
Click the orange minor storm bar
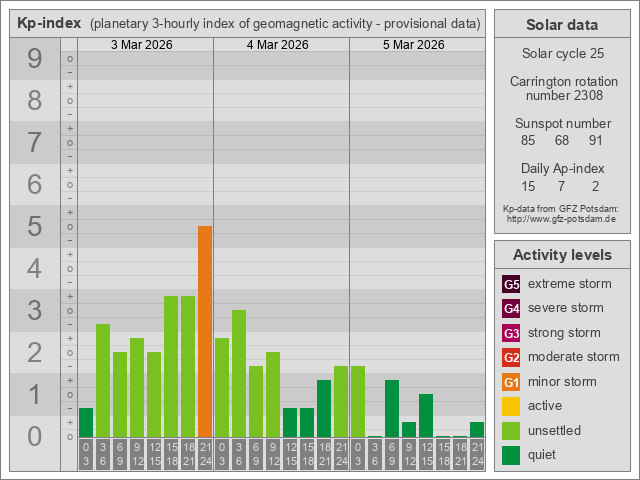[204, 331]
